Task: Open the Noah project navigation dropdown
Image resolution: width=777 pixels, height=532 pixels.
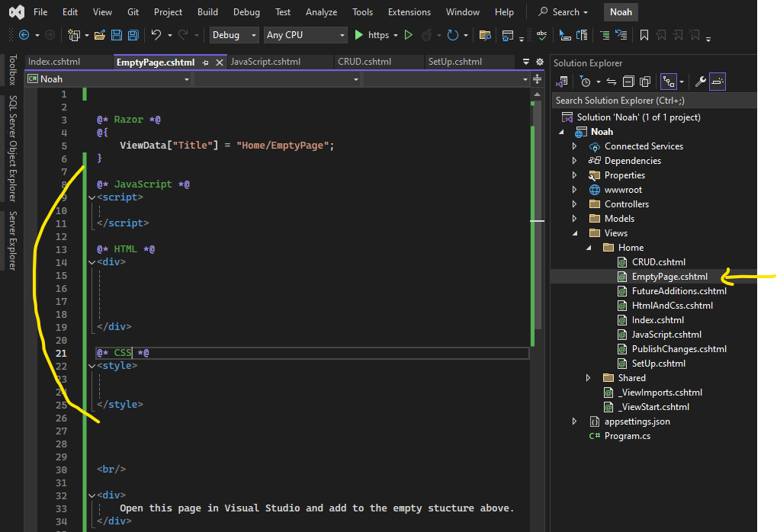Action: (109, 79)
